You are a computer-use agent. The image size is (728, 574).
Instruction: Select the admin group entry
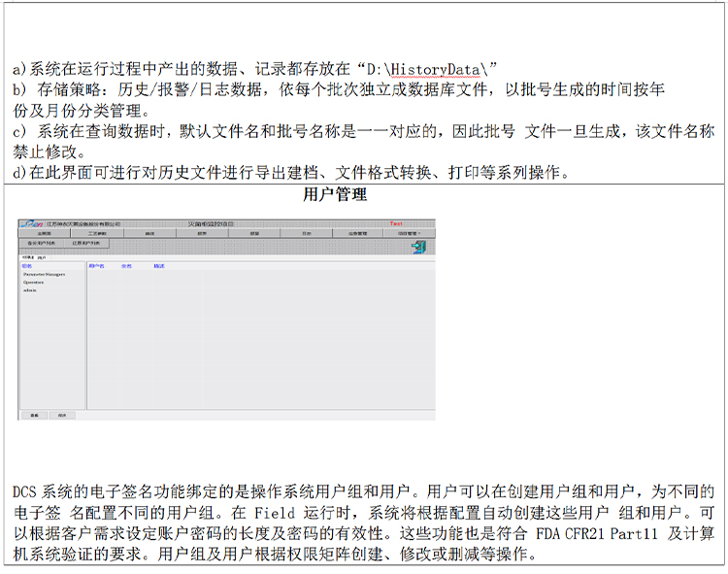[30, 290]
